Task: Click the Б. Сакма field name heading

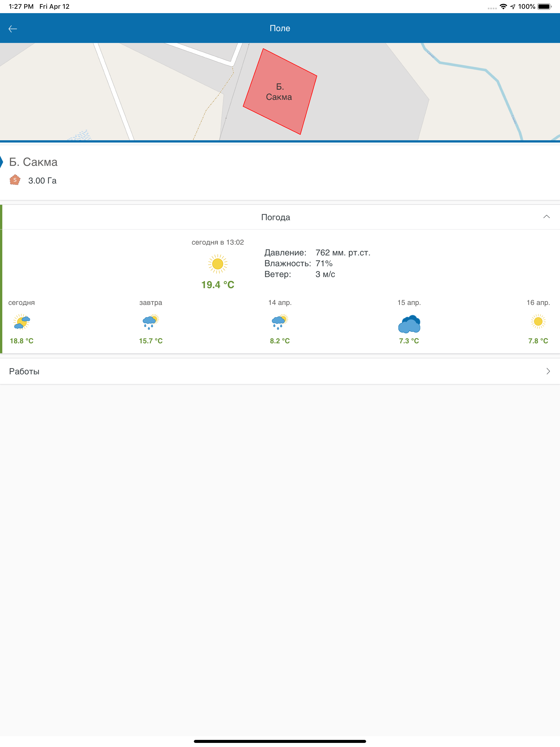Action: pyautogui.click(x=33, y=162)
